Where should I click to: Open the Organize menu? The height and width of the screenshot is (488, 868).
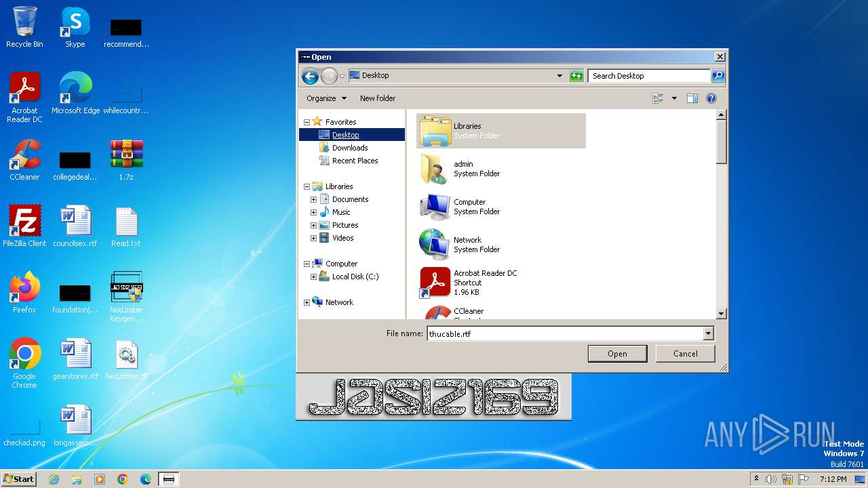pyautogui.click(x=326, y=98)
